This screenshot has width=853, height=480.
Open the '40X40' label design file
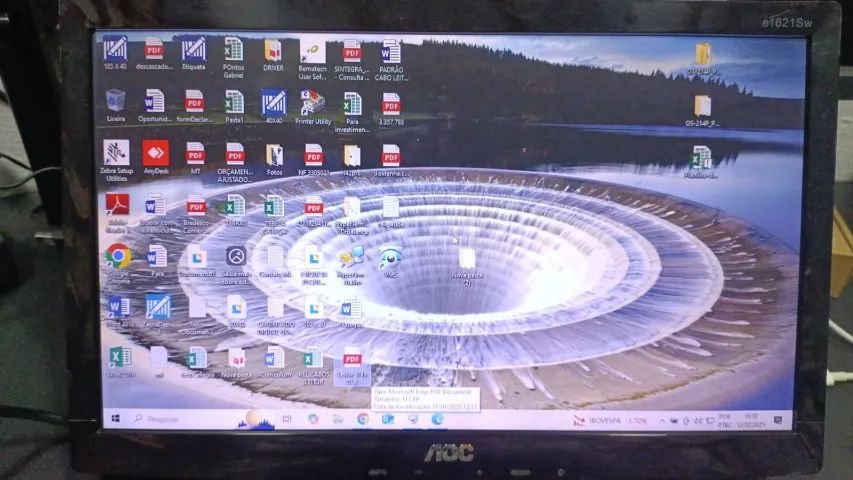pyautogui.click(x=274, y=107)
